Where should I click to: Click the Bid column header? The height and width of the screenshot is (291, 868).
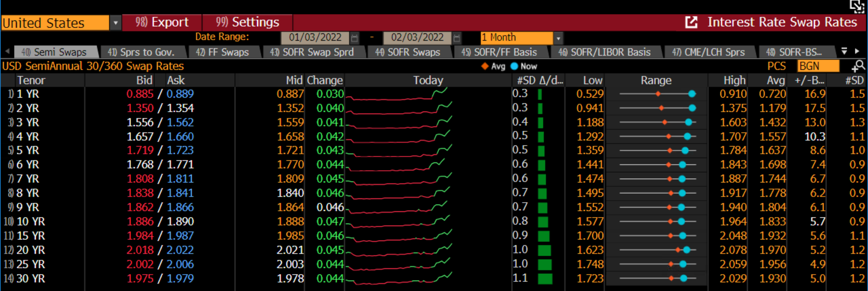(144, 81)
